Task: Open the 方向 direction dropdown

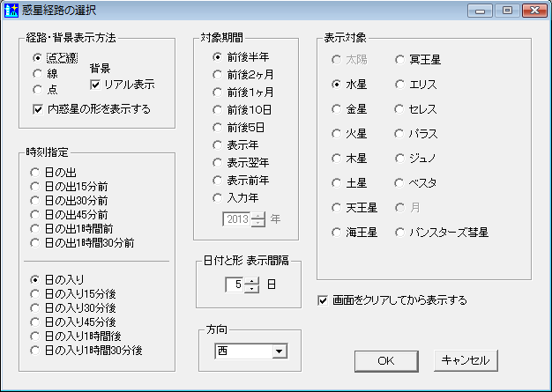Action: tap(280, 351)
